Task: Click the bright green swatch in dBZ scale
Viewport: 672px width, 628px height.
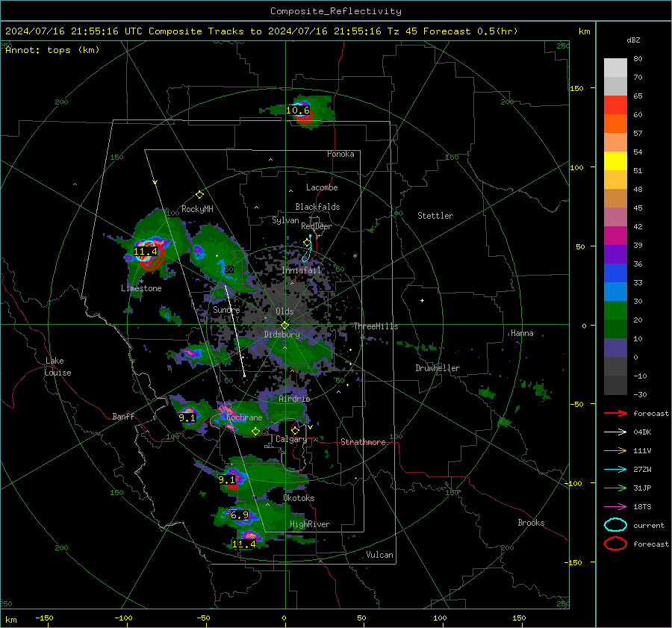Action: click(x=615, y=311)
